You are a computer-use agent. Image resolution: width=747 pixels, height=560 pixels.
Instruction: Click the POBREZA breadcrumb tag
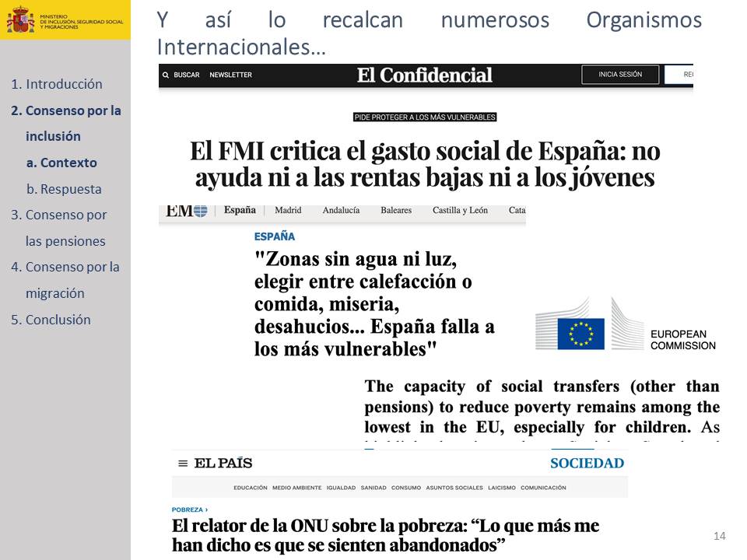tap(190, 509)
